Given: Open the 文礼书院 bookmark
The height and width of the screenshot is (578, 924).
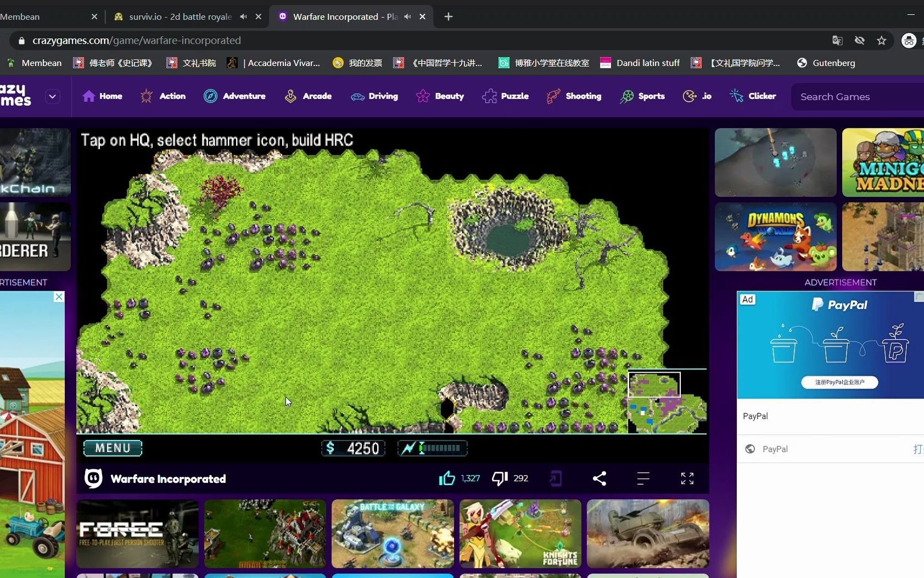Looking at the screenshot, I should 191,63.
